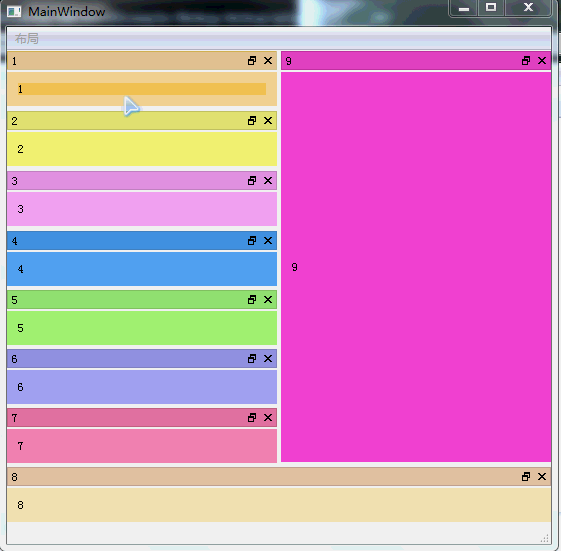Click the label 6 in lavender panel body
The width and height of the screenshot is (561, 551).
(20, 387)
